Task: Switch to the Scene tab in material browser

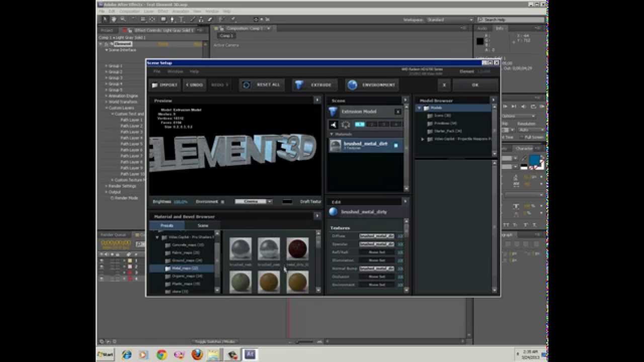Action: [203, 226]
